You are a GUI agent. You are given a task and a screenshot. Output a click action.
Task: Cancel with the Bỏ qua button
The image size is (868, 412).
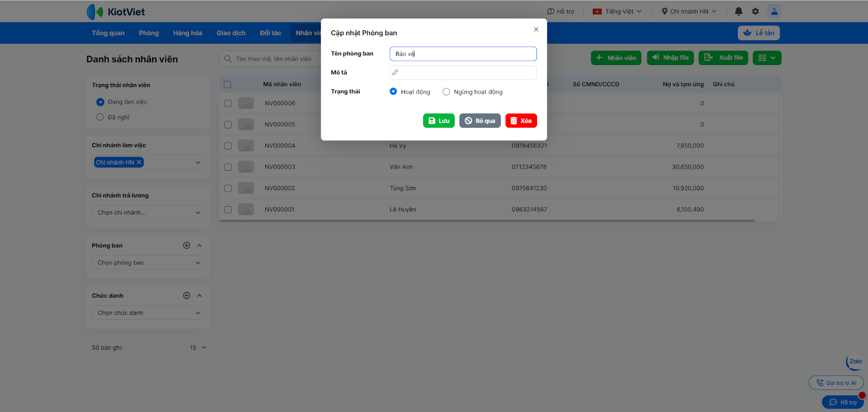pyautogui.click(x=480, y=121)
